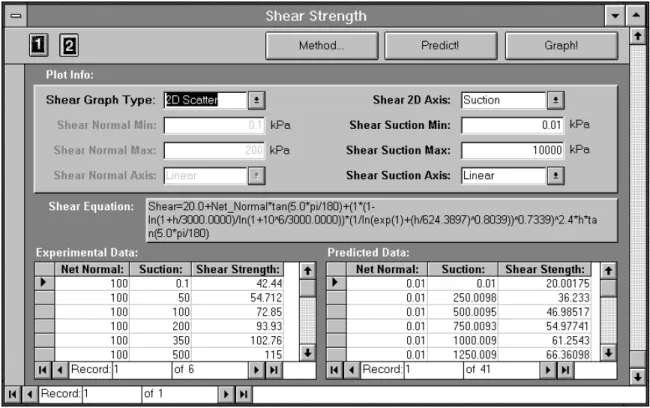Click the Shear Suction Axis Linear field
Viewport: 650px width, 408px height.
(504, 176)
